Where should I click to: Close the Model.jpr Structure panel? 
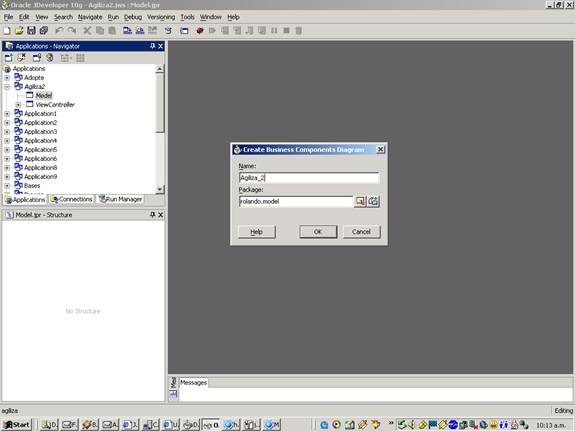[160, 215]
